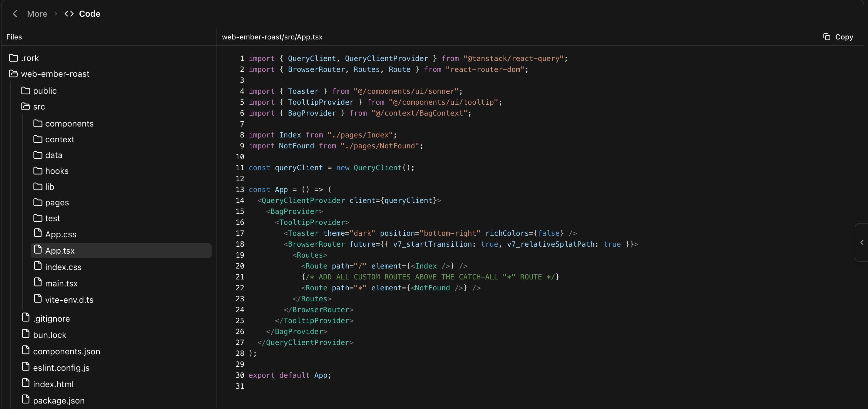Click the CATCH-ALL route comment line

(430, 277)
